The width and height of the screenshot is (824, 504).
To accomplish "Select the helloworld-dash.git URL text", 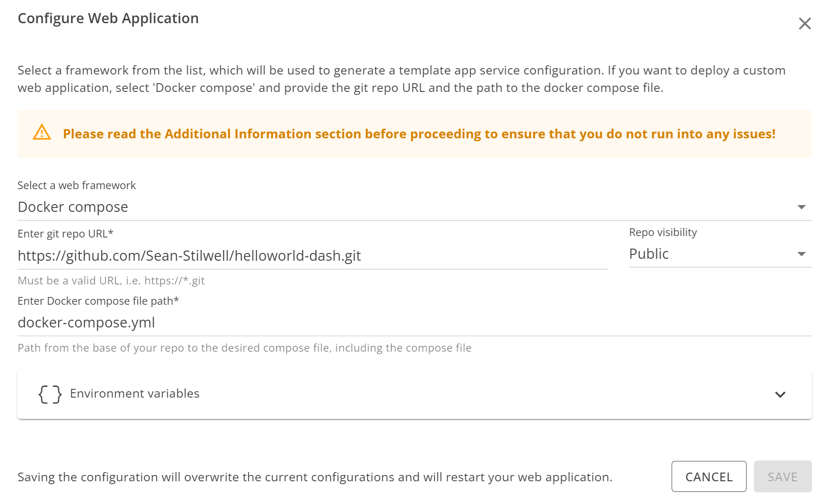I will 189,255.
